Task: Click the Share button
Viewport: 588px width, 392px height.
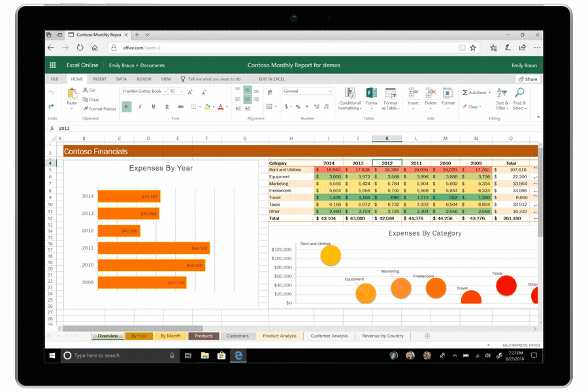Action: coord(528,78)
